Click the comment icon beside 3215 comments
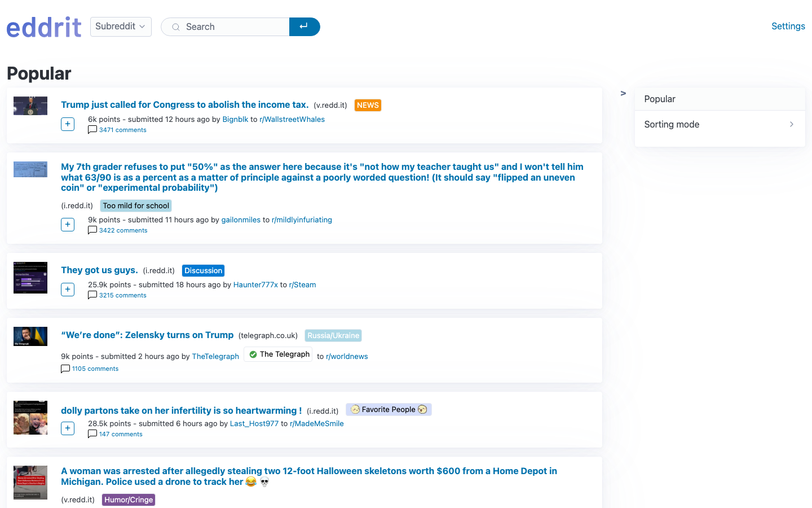Image resolution: width=812 pixels, height=508 pixels. pos(92,295)
